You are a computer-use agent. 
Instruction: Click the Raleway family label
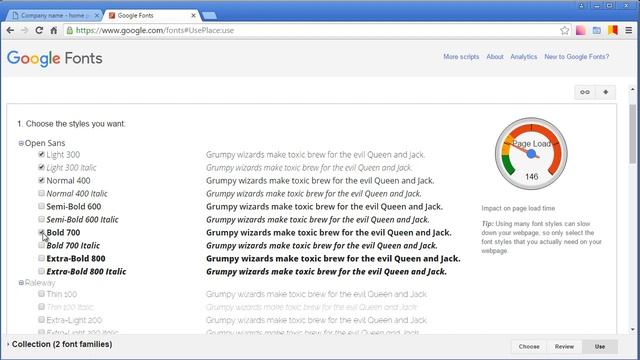click(40, 282)
